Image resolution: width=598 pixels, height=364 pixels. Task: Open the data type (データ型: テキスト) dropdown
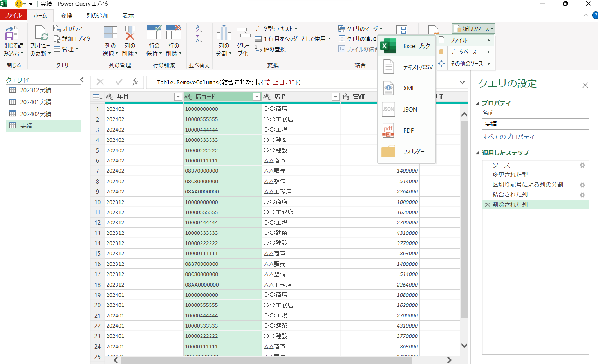276,29
